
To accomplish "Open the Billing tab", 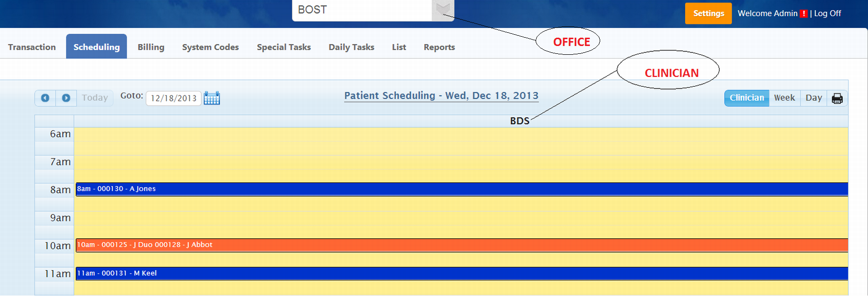I will [x=151, y=47].
